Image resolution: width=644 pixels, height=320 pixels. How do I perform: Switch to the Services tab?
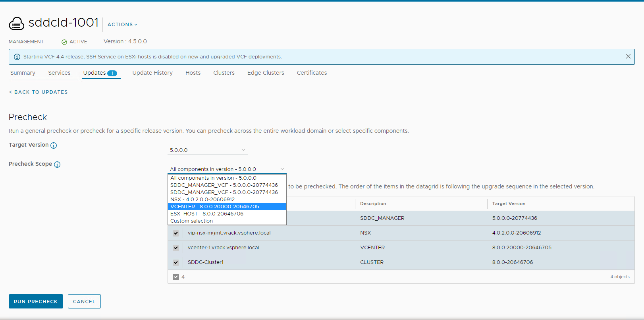59,73
